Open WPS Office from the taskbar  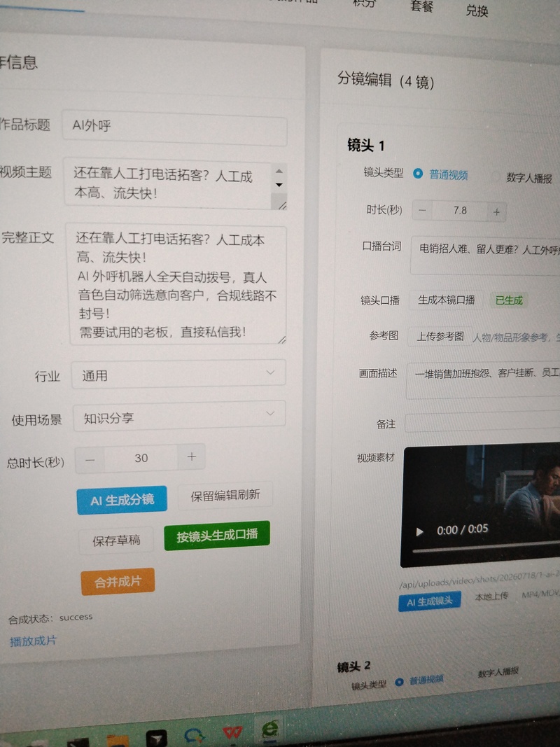(x=232, y=733)
